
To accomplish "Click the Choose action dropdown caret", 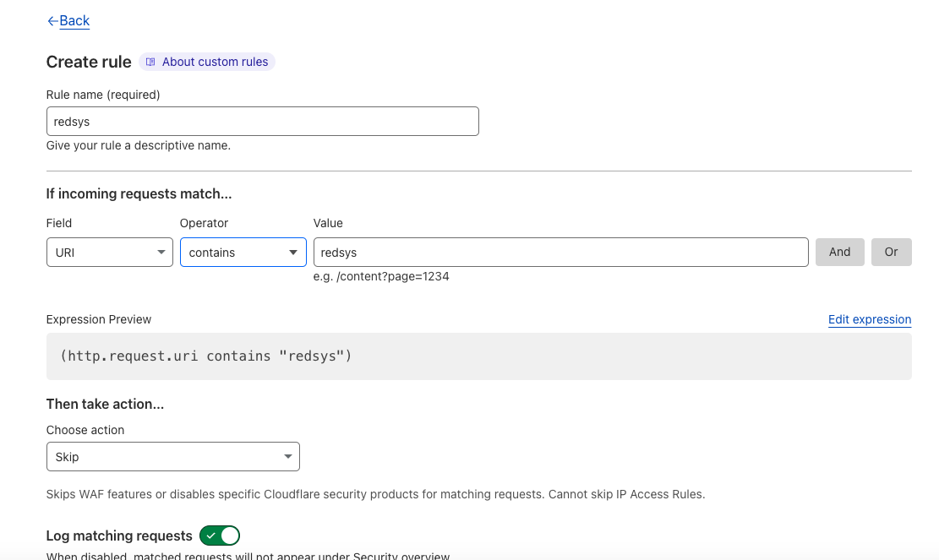I will point(288,456).
